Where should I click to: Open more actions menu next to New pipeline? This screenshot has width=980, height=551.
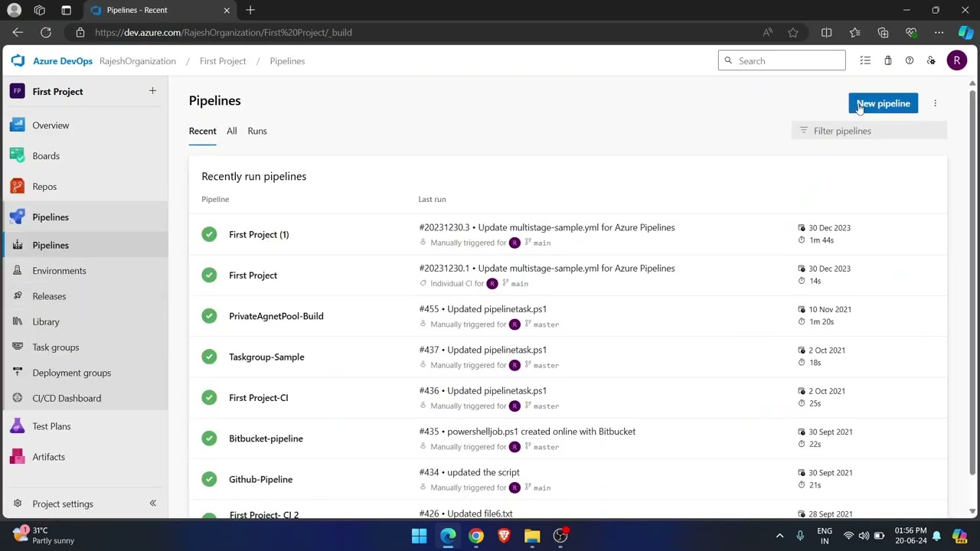click(935, 103)
